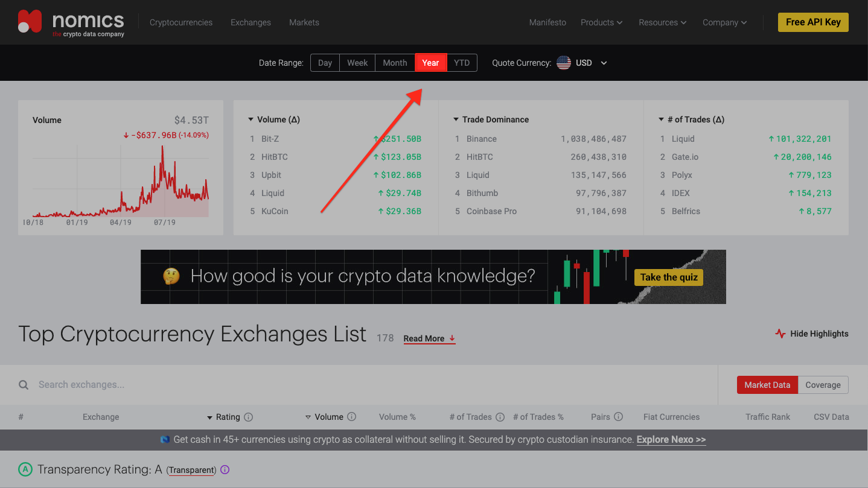
Task: Click the Read More link
Action: pyautogui.click(x=429, y=338)
